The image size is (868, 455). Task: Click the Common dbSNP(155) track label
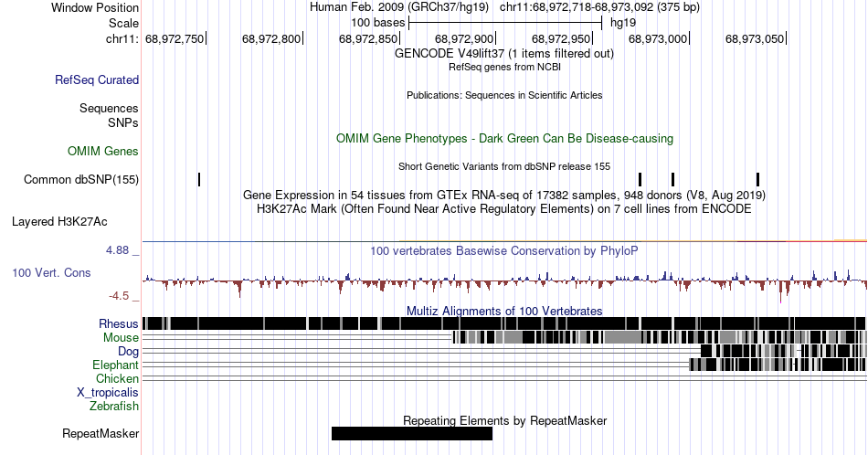(x=81, y=179)
